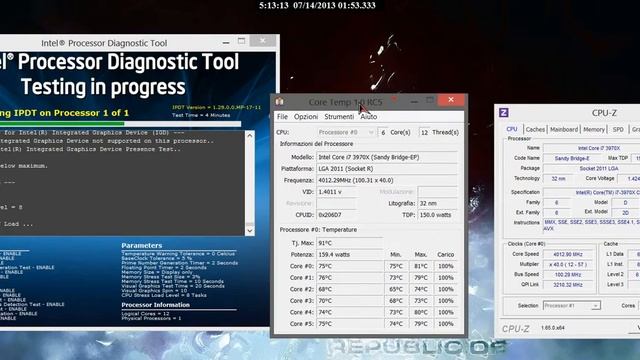Viewport: 640px width, 360px height.
Task: Click the Potenza value 159.4 watts
Action: tap(349, 254)
